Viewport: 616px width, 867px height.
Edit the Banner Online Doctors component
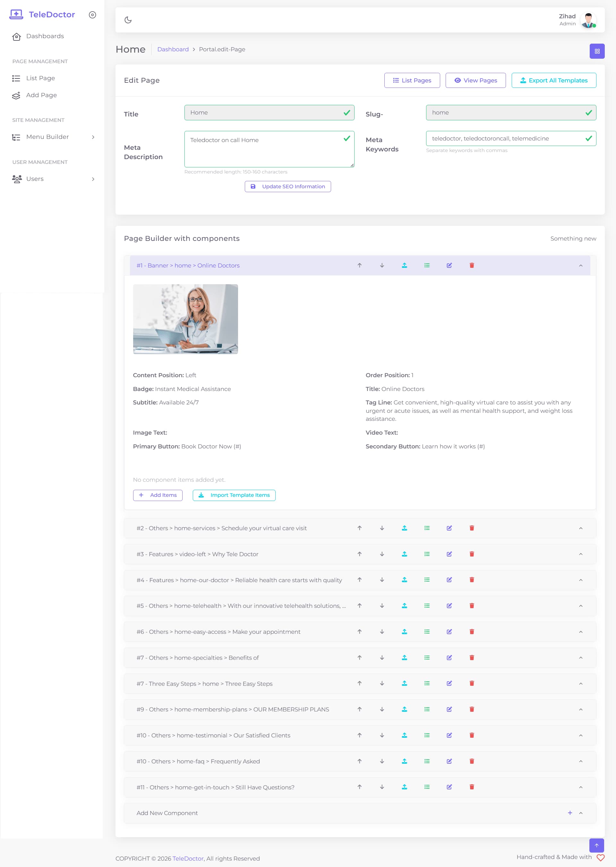[x=449, y=266]
